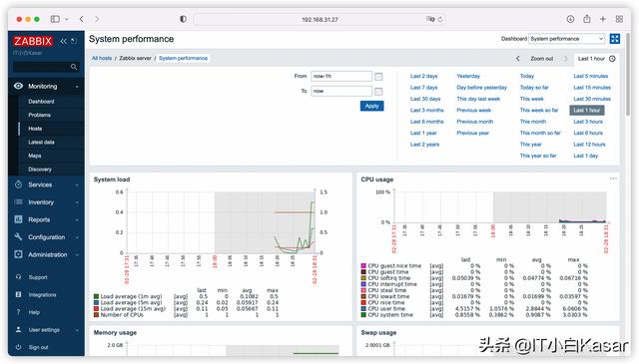
Task: Click the Support headset icon
Action: 18,277
